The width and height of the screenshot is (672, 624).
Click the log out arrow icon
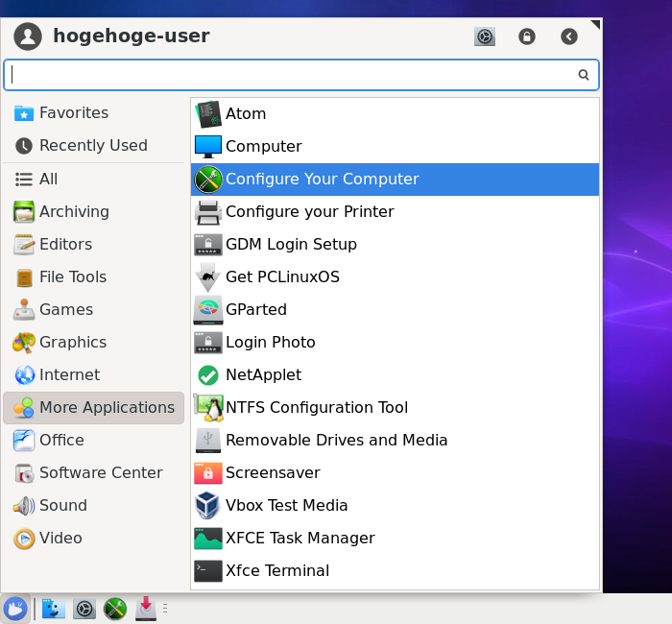(x=569, y=36)
